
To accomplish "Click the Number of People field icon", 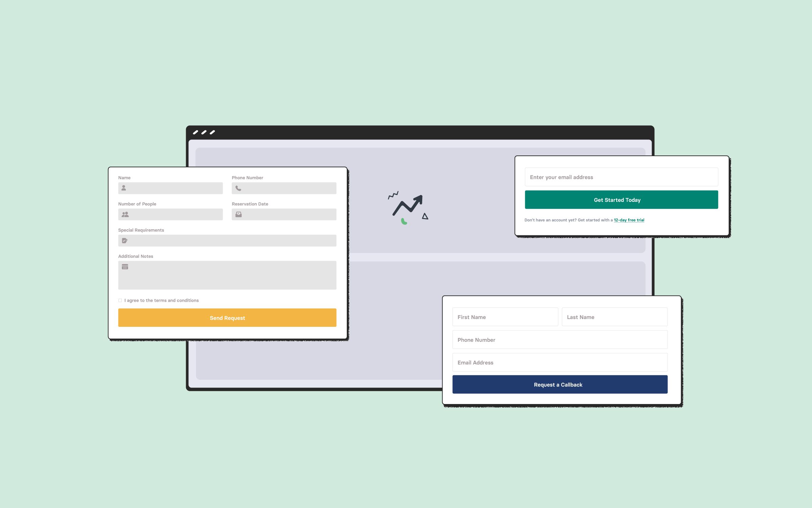I will (x=125, y=214).
